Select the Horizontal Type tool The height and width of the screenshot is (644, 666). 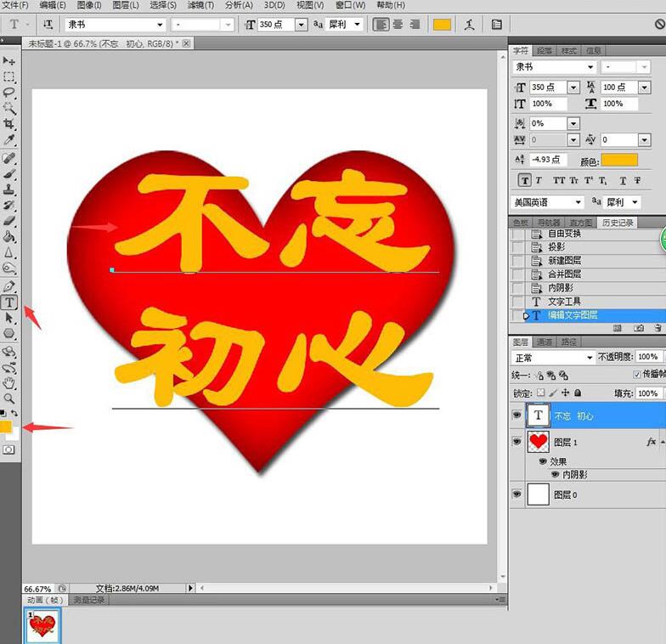point(8,302)
